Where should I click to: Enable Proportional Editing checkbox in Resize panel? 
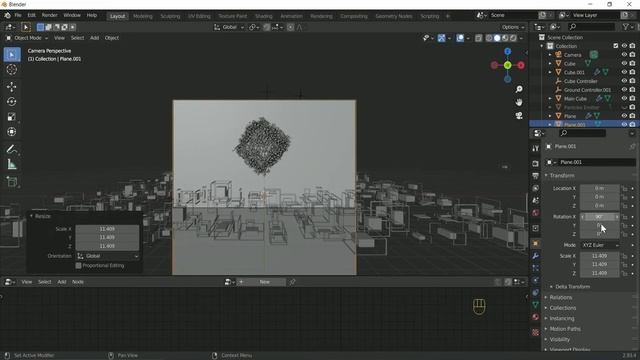pyautogui.click(x=78, y=266)
